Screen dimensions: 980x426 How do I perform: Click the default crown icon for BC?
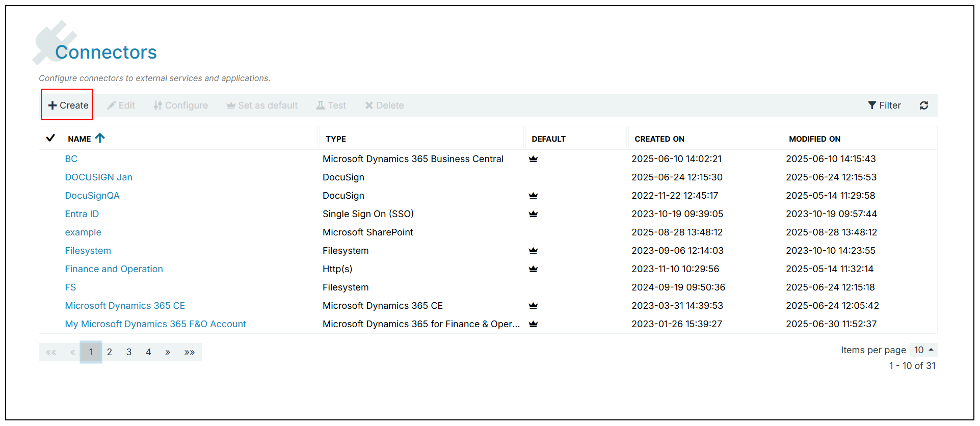pos(534,159)
